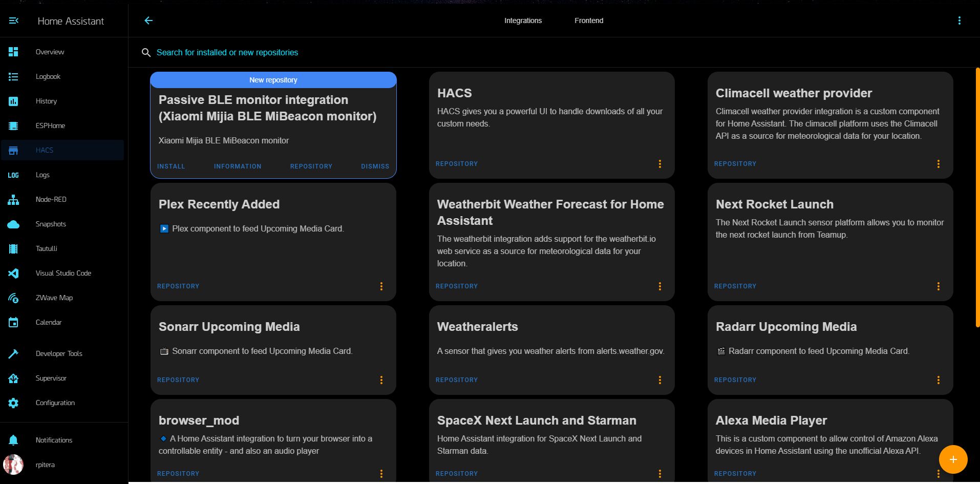Open Repository link on Radarr Upcoming Media card
Screen dimensions: 980x484
point(735,380)
